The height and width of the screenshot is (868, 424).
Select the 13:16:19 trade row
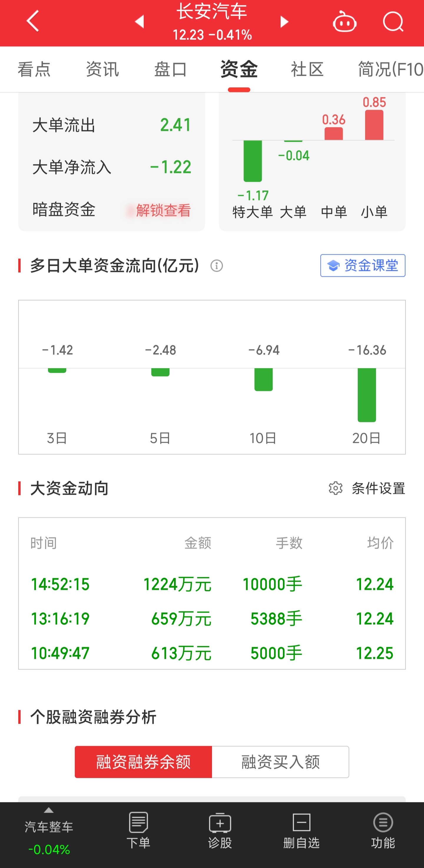[212, 619]
